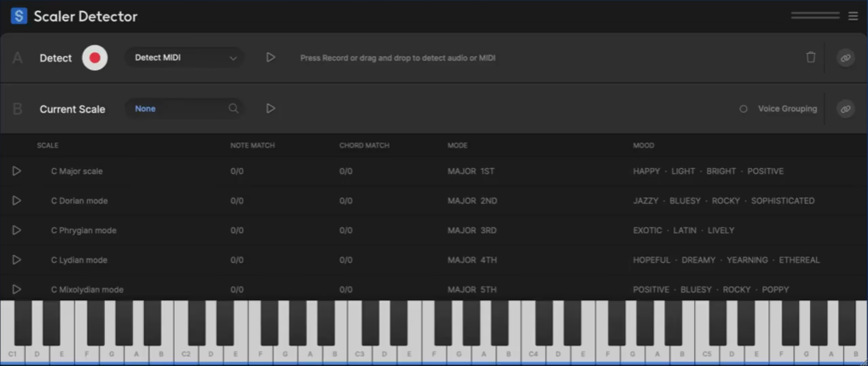The width and height of the screenshot is (868, 366).
Task: Sort by the MOOD column header
Action: tap(643, 146)
